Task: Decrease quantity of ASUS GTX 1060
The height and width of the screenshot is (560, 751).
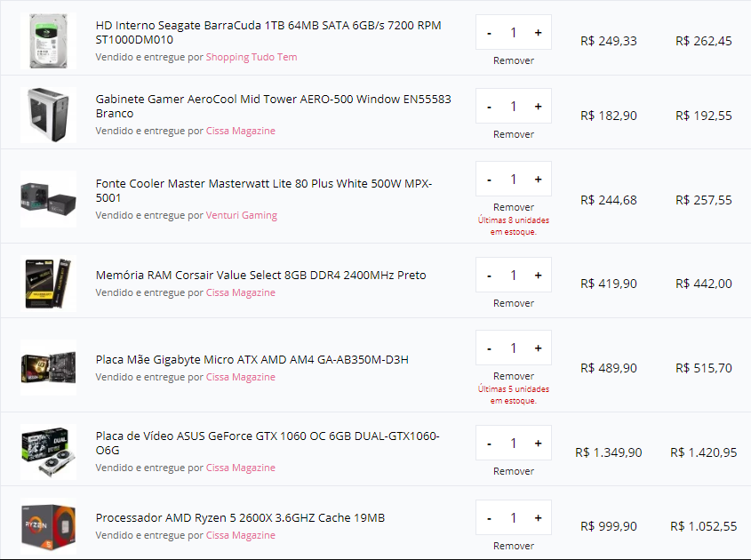Action: pos(489,444)
